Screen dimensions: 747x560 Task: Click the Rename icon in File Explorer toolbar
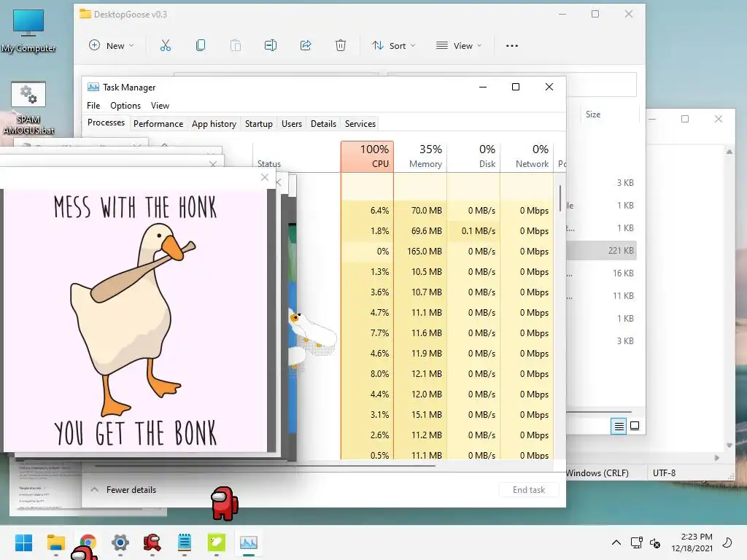271,45
